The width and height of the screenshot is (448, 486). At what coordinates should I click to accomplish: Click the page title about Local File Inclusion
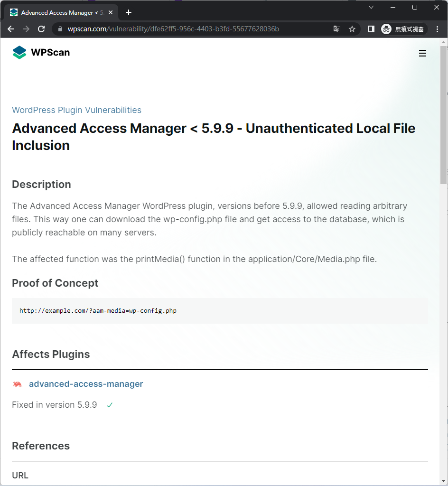[214, 137]
